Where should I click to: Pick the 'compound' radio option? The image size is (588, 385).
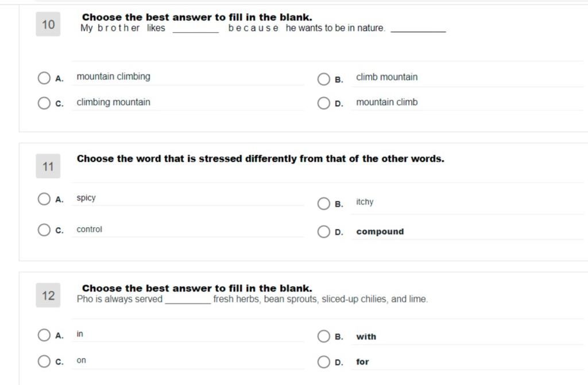323,232
